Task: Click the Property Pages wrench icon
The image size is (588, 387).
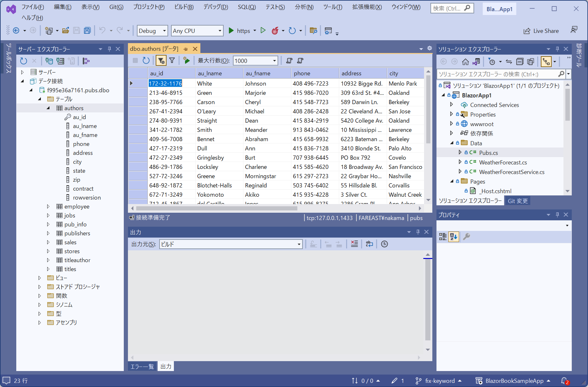Action: click(466, 237)
